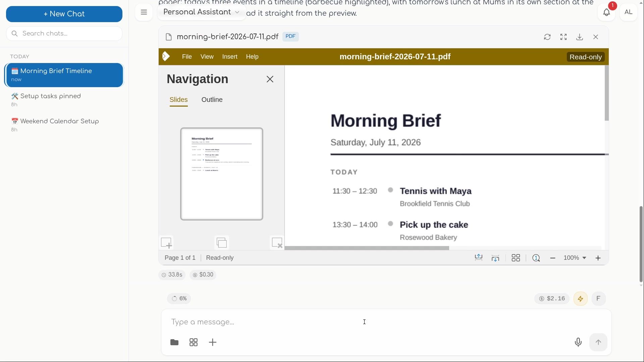The width and height of the screenshot is (644, 362).
Task: Close the Navigation panel
Action: click(270, 79)
